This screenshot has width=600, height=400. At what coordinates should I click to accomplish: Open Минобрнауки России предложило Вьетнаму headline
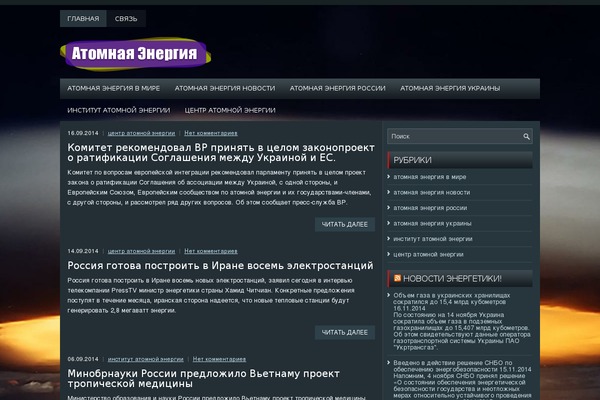[x=204, y=379]
